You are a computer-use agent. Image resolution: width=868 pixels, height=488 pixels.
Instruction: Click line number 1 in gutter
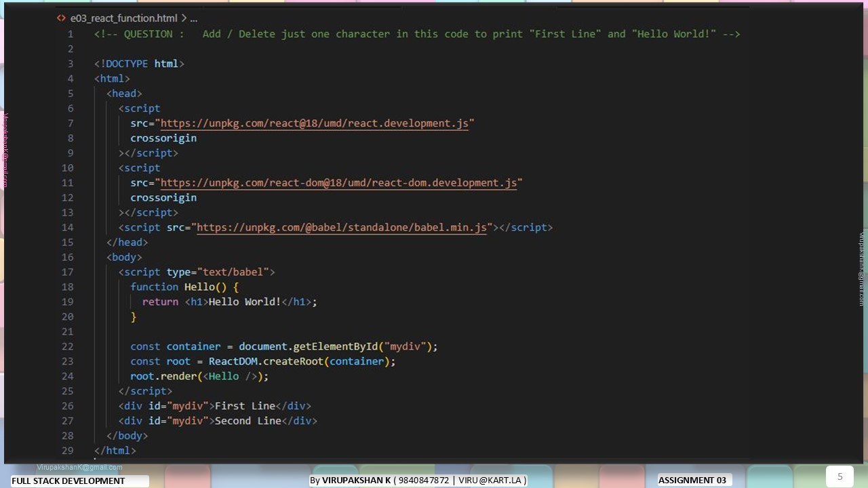click(x=71, y=34)
